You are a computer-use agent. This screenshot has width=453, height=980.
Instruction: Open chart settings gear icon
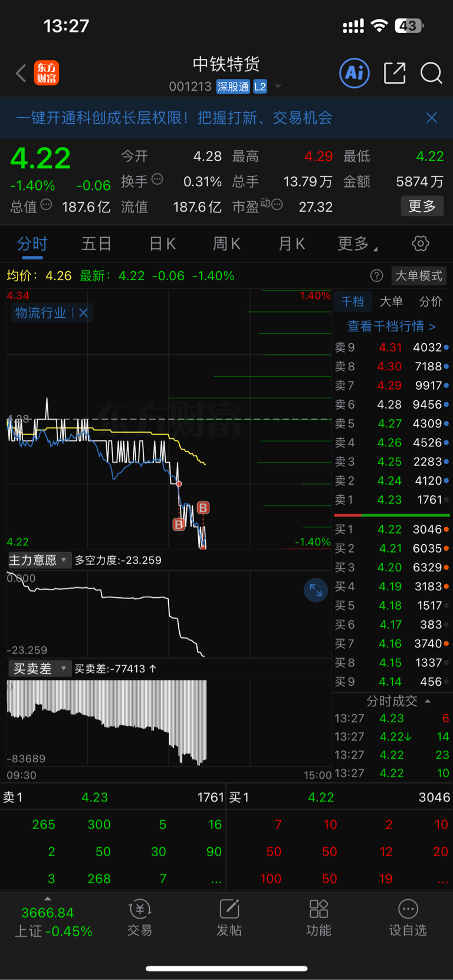click(x=421, y=244)
